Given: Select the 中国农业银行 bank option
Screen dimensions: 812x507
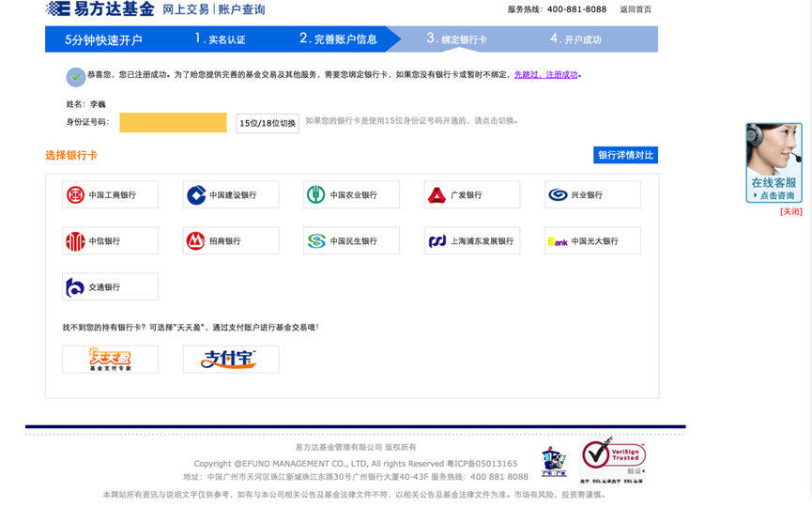Looking at the screenshot, I should point(352,194).
